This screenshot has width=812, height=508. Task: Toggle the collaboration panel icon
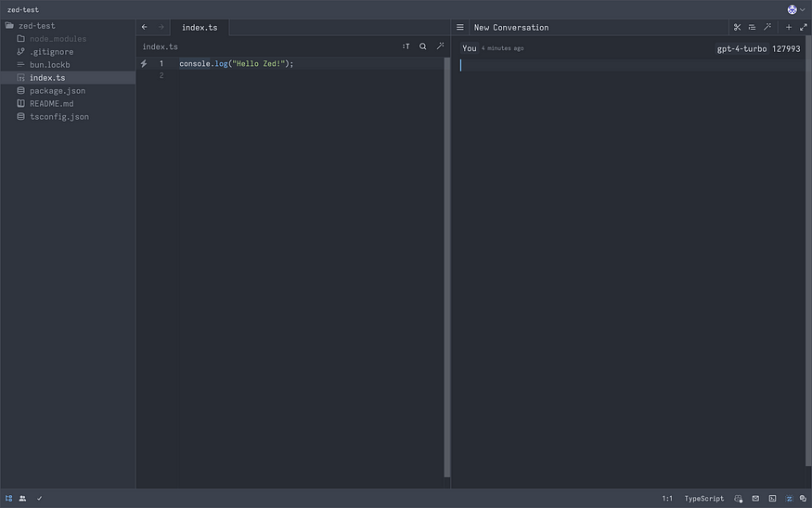[23, 498]
